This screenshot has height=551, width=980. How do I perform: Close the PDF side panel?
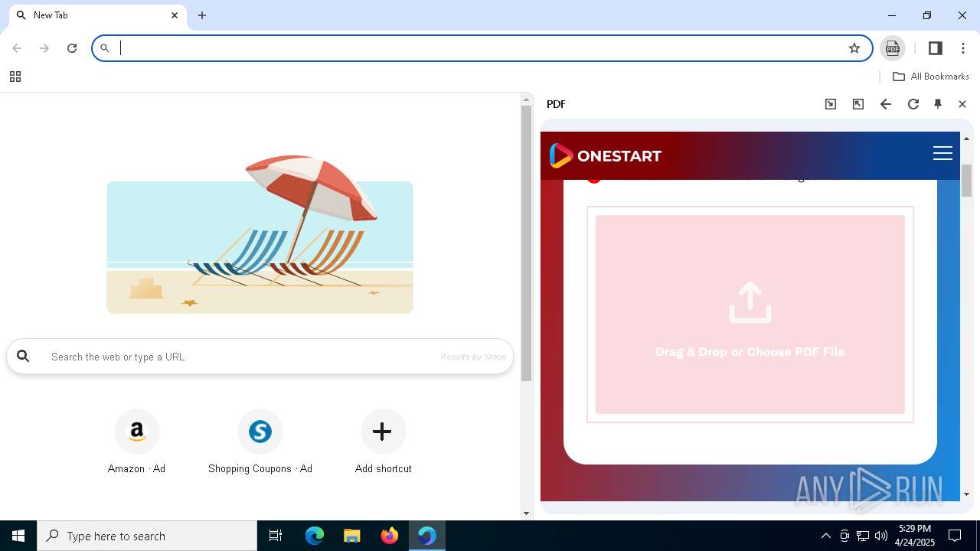962,104
